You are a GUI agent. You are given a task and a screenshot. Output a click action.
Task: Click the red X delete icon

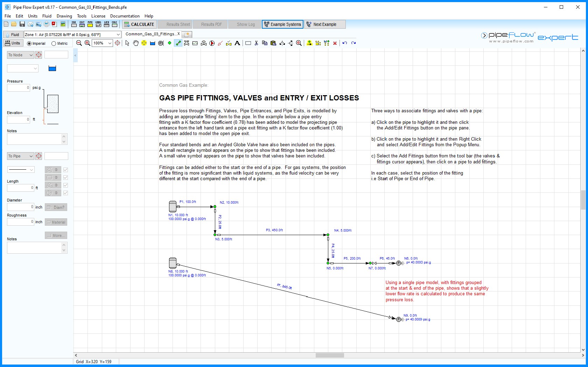335,43
